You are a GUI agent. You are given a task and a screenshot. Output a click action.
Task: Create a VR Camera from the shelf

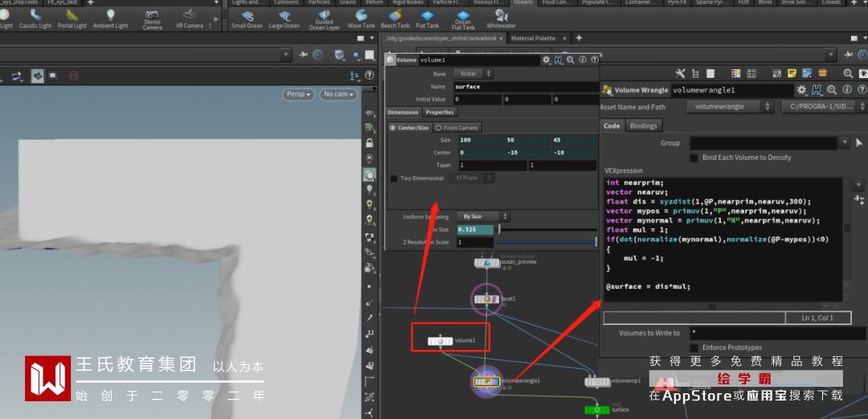click(x=190, y=19)
